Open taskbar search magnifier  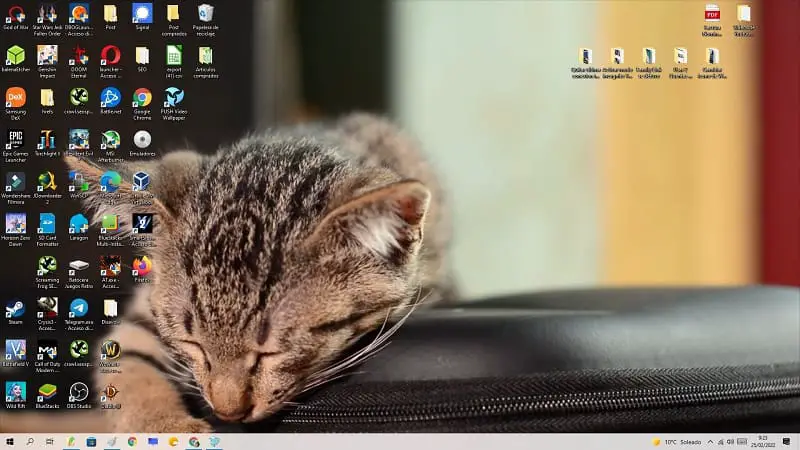(x=30, y=442)
